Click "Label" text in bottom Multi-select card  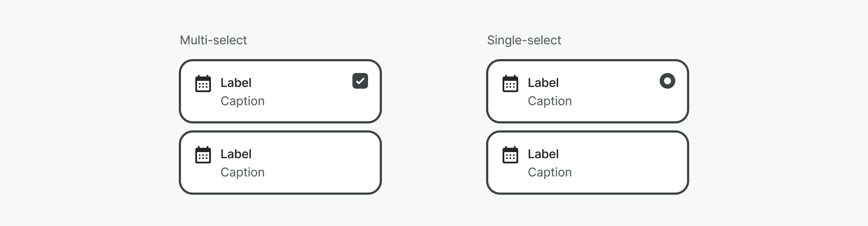click(236, 154)
